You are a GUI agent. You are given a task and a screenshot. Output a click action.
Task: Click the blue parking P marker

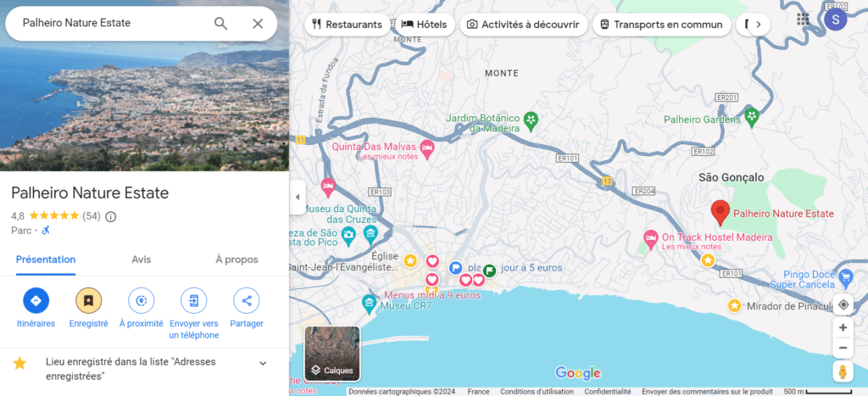pos(455,268)
